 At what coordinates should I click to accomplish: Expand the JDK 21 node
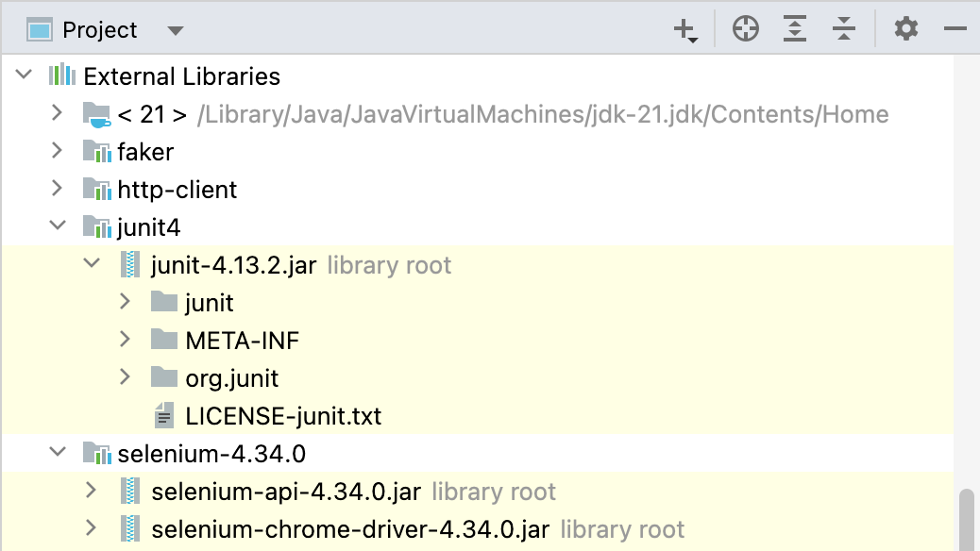tap(57, 113)
